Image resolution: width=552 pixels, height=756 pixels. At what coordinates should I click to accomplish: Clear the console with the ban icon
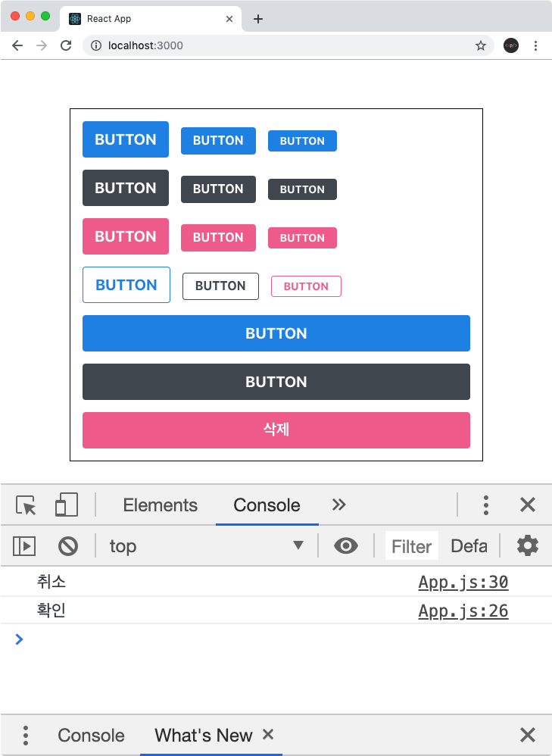pos(68,546)
